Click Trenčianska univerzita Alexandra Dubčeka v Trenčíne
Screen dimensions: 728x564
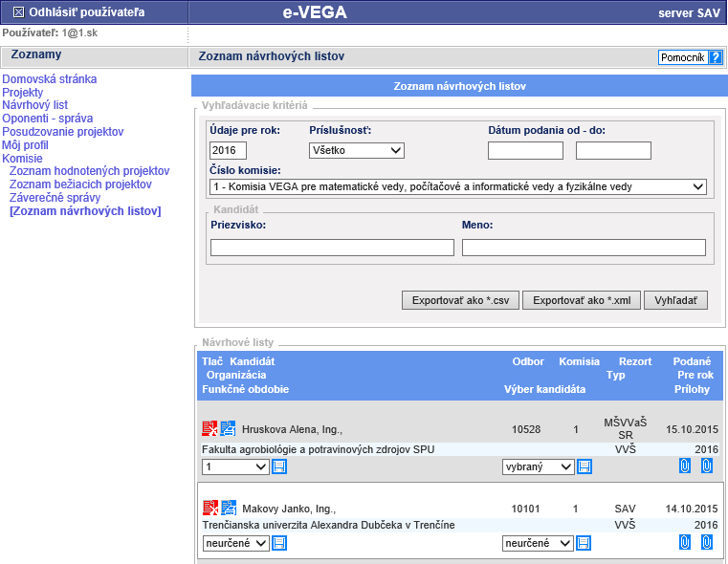coord(329,525)
